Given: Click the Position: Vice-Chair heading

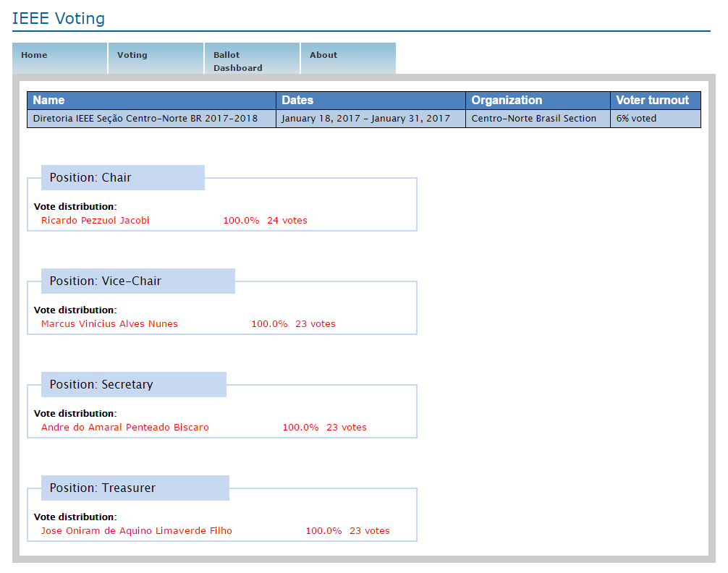Looking at the screenshot, I should point(106,281).
